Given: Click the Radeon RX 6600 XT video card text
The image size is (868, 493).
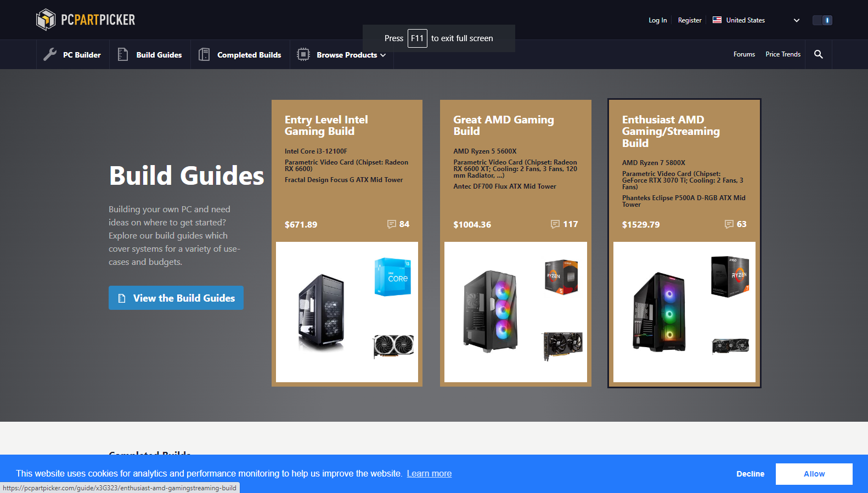Looking at the screenshot, I should pos(515,169).
